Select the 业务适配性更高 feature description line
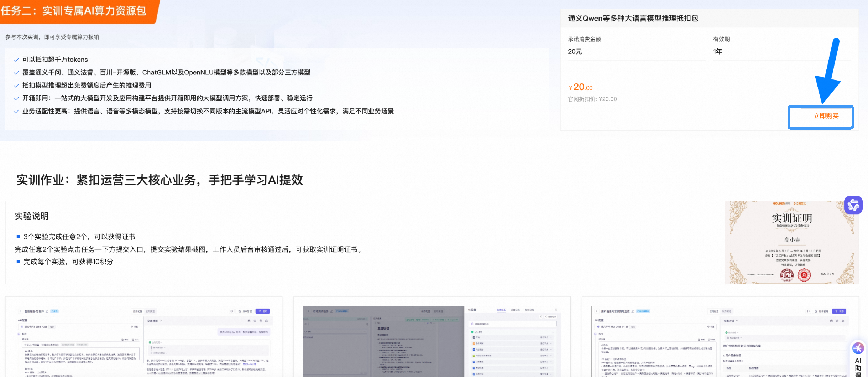Screen dimensions: 868x377 pos(208,111)
